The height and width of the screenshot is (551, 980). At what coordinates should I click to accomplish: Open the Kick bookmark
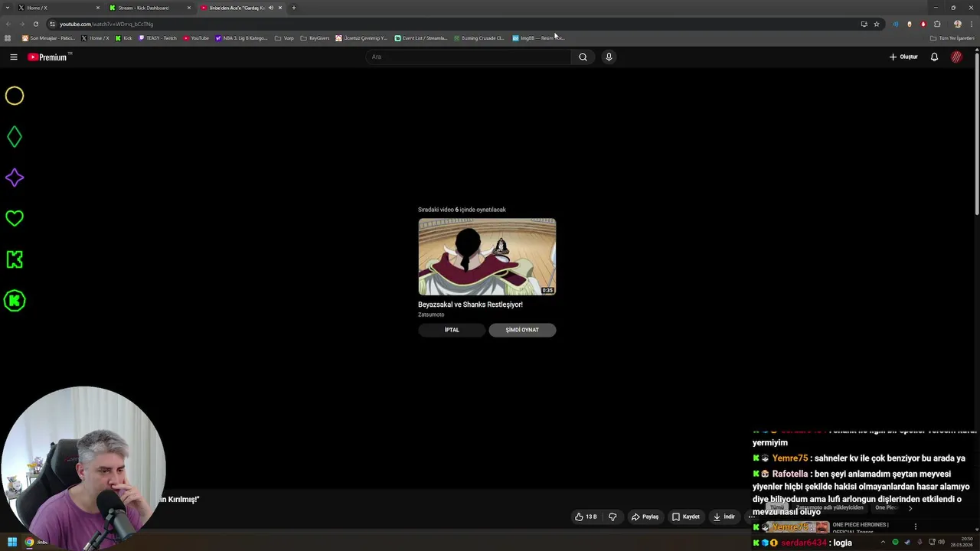123,37
